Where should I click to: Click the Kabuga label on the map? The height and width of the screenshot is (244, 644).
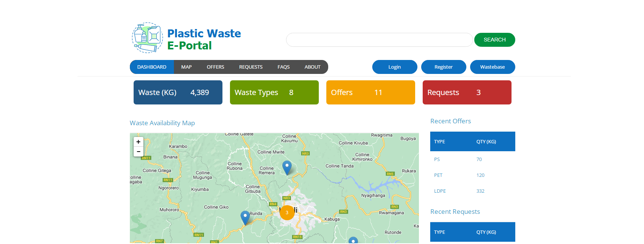[332, 219]
